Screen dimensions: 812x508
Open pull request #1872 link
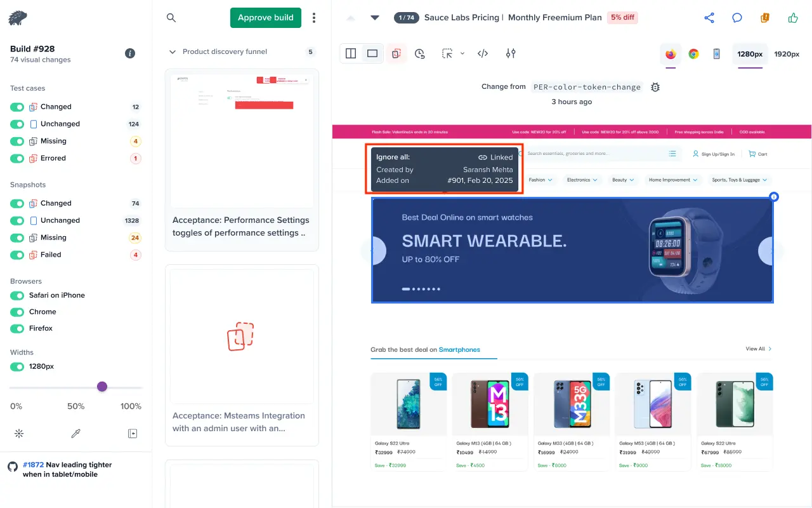tap(34, 465)
